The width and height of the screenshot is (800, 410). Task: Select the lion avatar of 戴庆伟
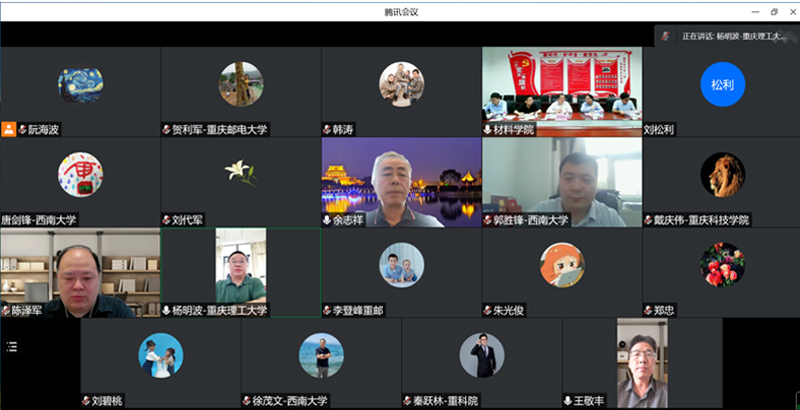click(x=722, y=174)
